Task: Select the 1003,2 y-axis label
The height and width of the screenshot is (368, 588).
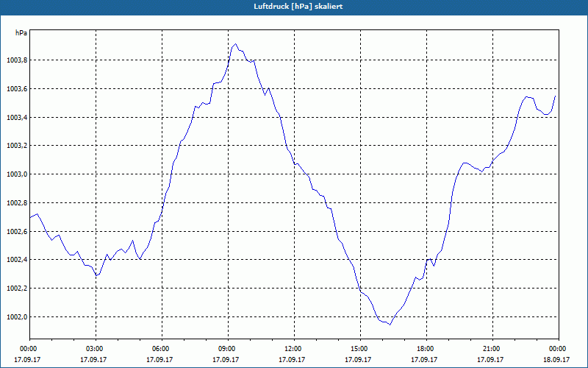Action: pos(17,146)
